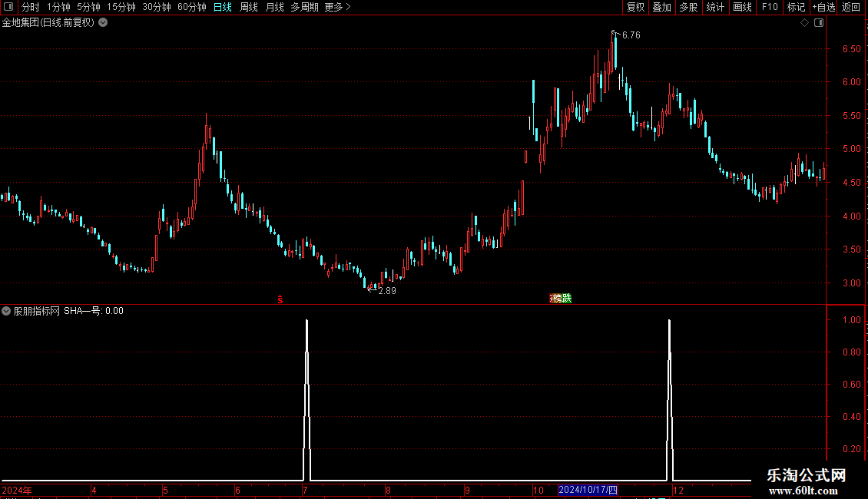Click the 1.00 indicator axis label
The width and height of the screenshot is (868, 499).
851,320
